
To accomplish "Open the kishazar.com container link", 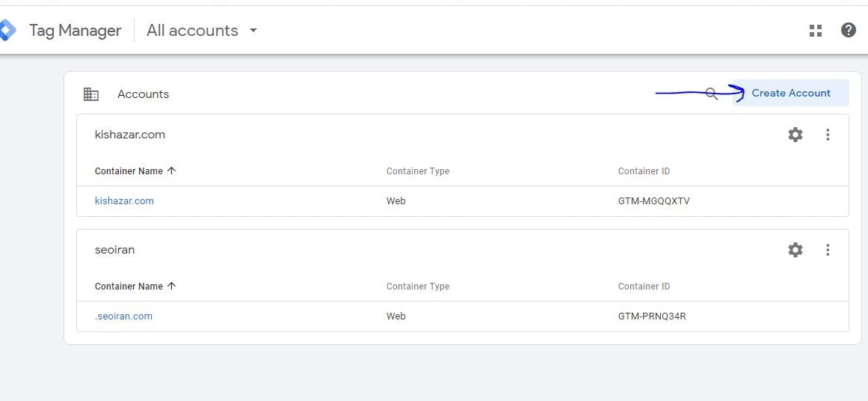I will click(x=125, y=201).
